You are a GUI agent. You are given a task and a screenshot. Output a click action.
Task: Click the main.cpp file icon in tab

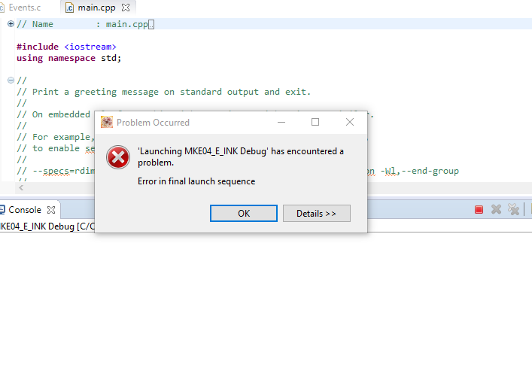(x=69, y=8)
